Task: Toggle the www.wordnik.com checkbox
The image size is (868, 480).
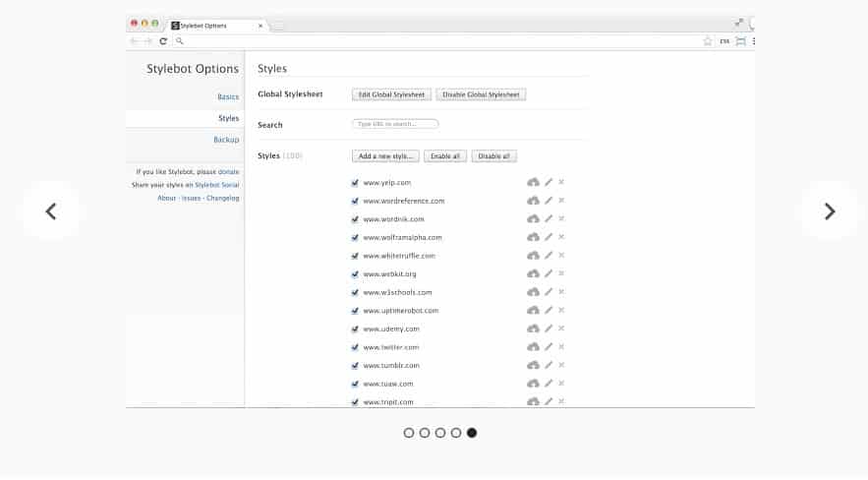Action: point(355,219)
